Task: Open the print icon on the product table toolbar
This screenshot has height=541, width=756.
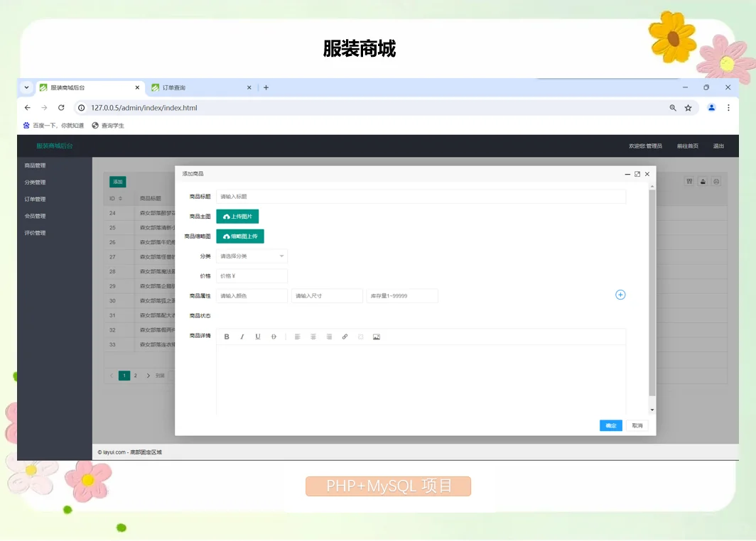Action: click(x=716, y=182)
